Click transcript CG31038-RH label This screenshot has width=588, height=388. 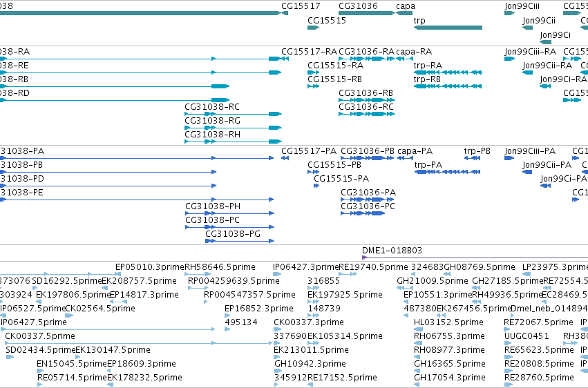pos(213,135)
